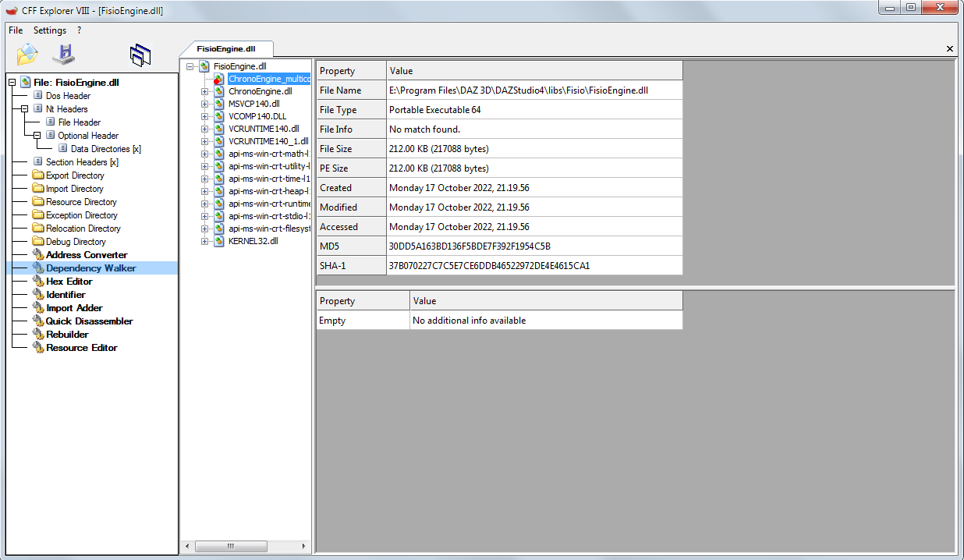
Task: Click the Value column header in top table
Action: (534, 70)
